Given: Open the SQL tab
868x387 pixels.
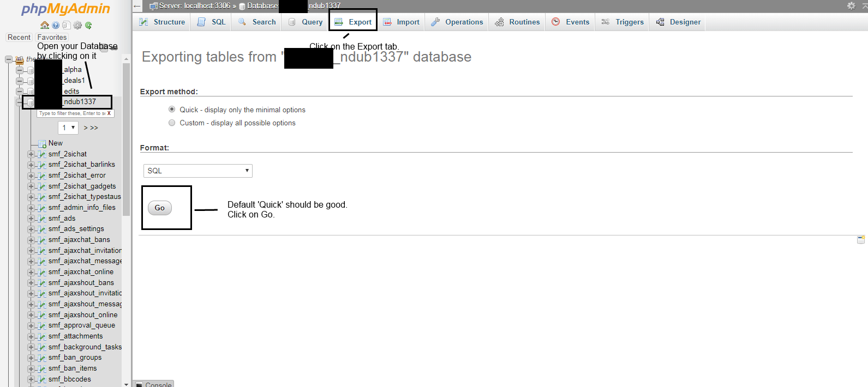Looking at the screenshot, I should 211,22.
